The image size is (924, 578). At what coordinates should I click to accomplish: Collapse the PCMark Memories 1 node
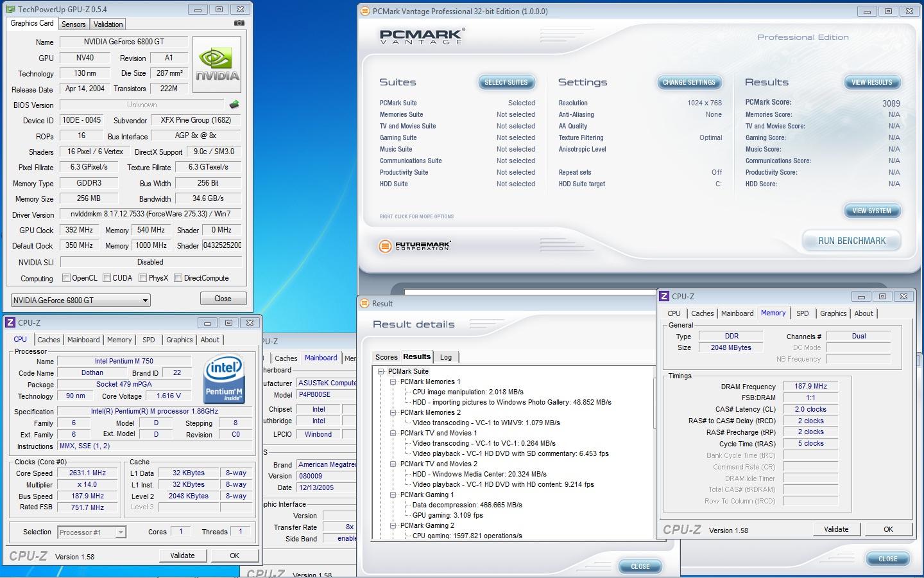click(393, 381)
